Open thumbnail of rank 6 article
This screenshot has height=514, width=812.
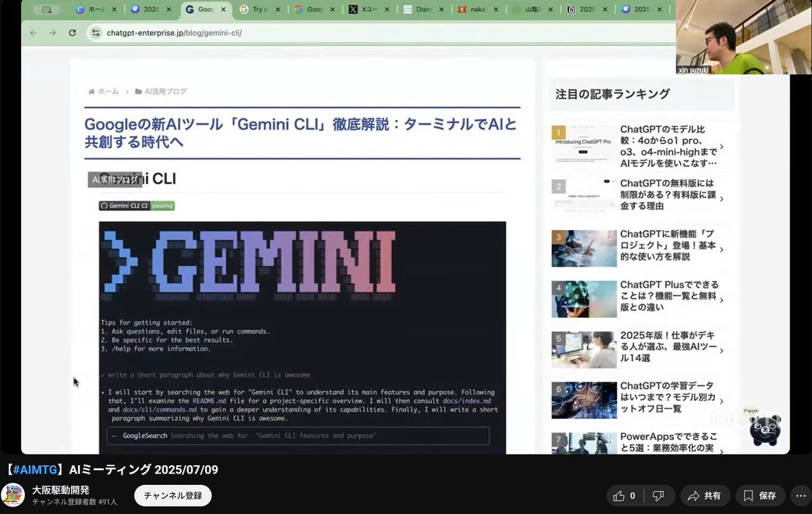point(584,400)
